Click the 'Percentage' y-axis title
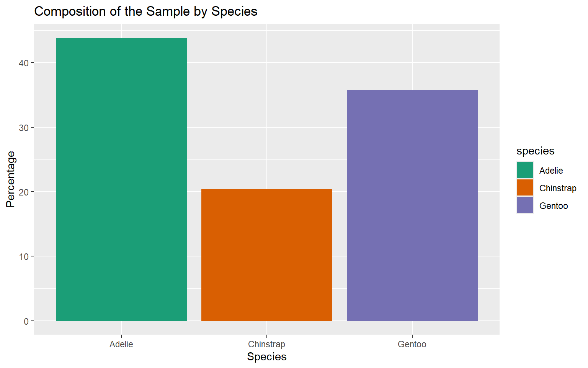 point(11,179)
